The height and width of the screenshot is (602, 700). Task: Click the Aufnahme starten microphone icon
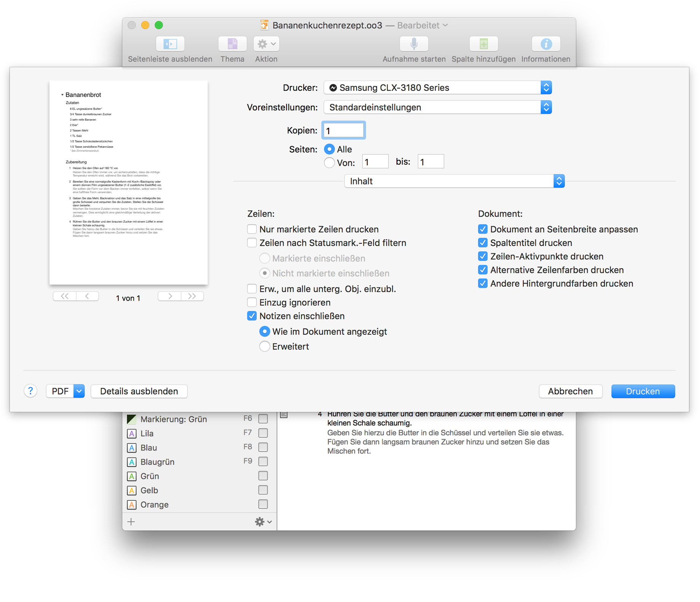tap(414, 44)
